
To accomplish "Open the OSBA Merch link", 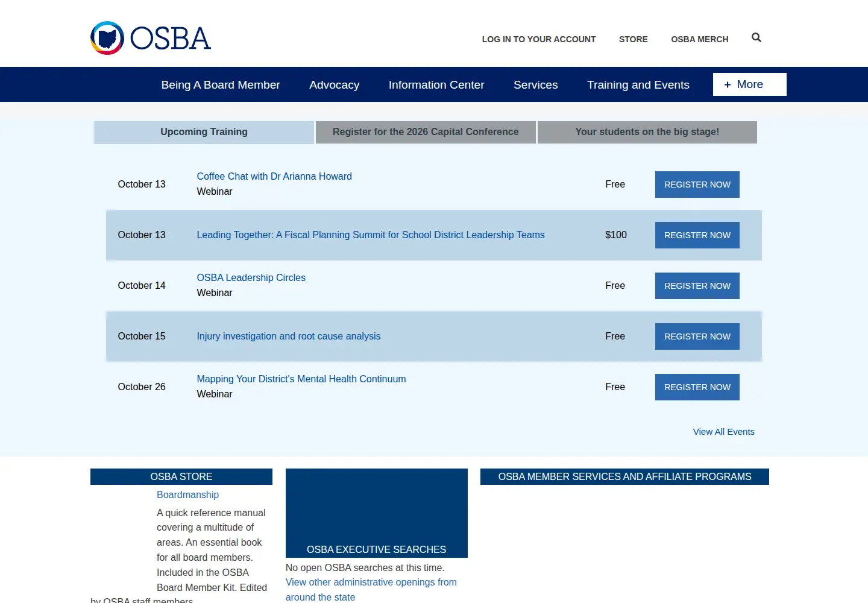I will point(699,39).
